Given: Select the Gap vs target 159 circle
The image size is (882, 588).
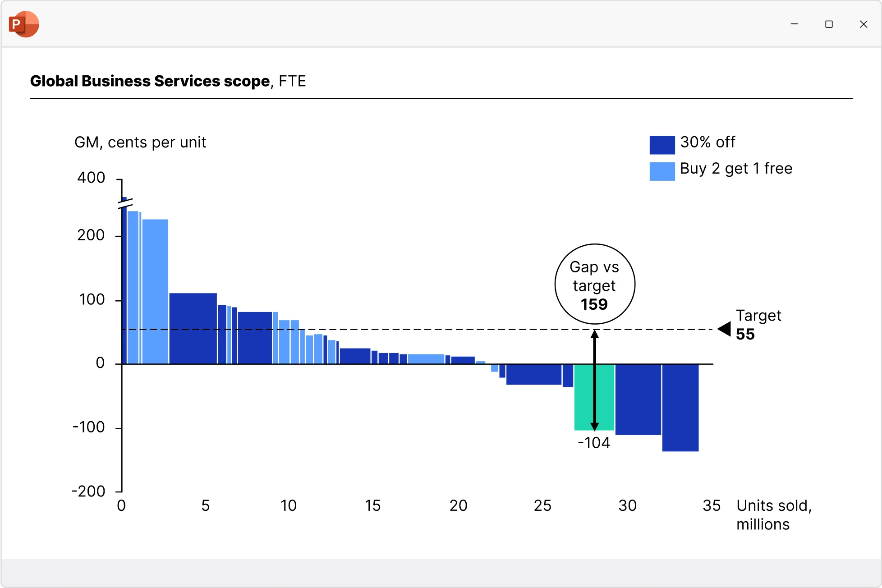Looking at the screenshot, I should point(595,284).
